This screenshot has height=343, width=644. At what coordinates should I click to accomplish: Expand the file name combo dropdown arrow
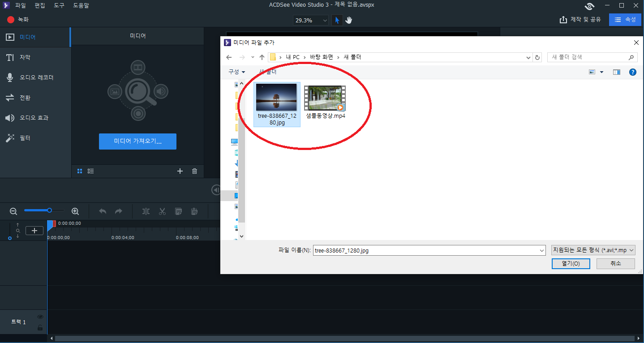point(542,251)
